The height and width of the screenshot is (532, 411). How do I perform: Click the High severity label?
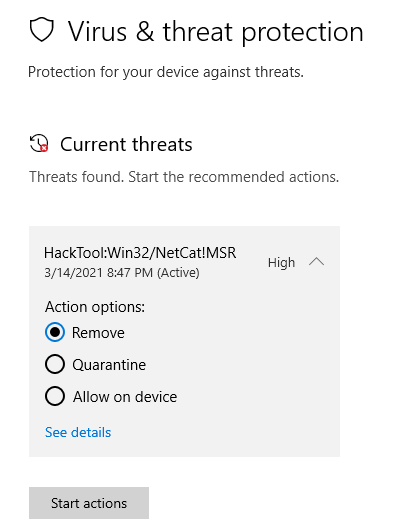(x=281, y=263)
